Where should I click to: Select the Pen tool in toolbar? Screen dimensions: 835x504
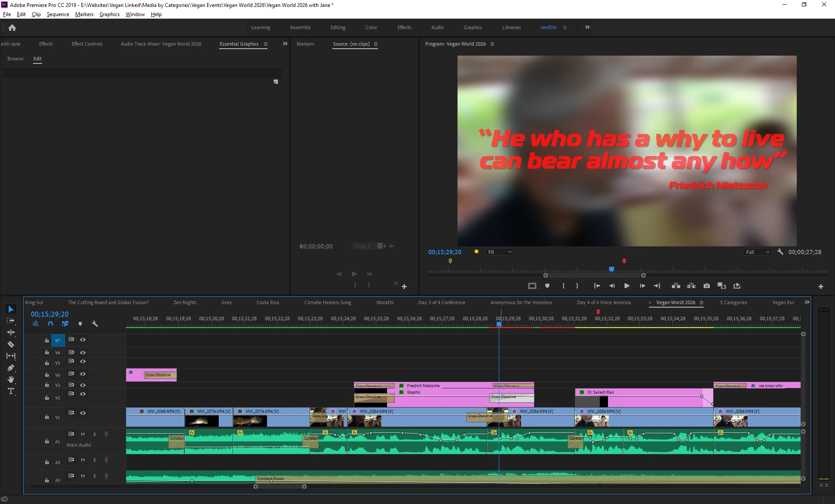[x=11, y=368]
